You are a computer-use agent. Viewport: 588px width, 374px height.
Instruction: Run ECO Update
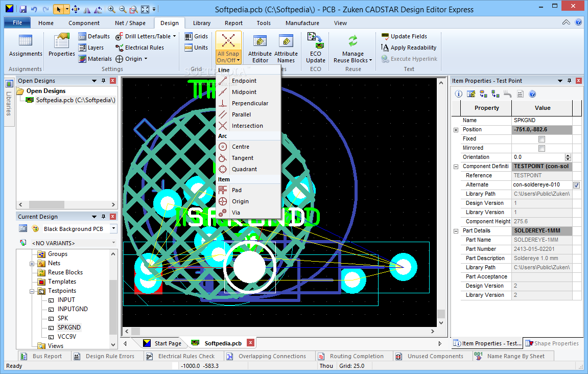[315, 48]
